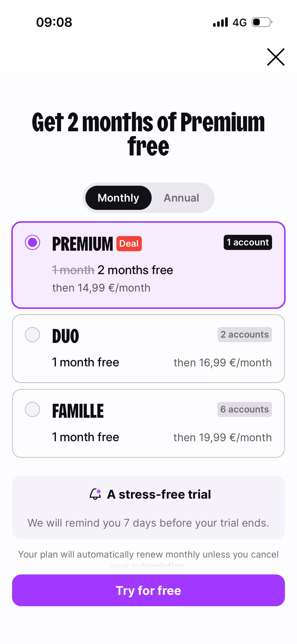This screenshot has width=297, height=644.
Task: Click the 4G network indicator
Action: coord(240,22)
